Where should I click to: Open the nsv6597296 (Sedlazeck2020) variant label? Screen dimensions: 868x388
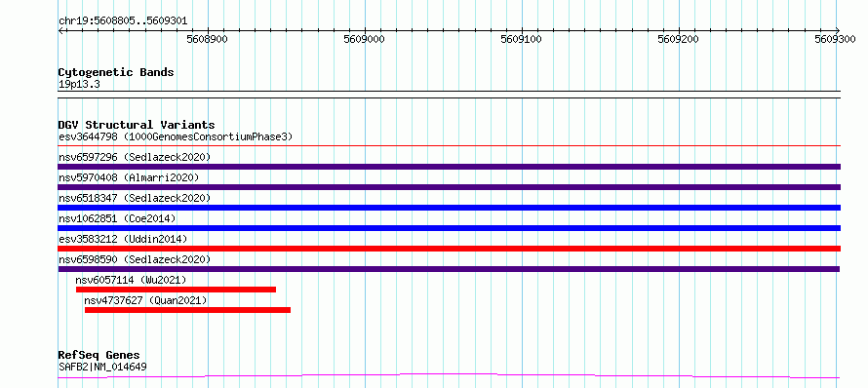[x=135, y=157]
